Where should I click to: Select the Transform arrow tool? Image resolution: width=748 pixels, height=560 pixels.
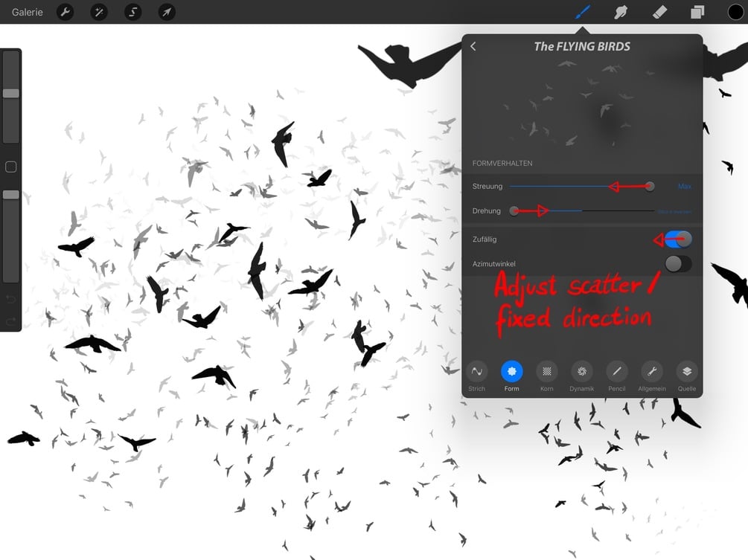[x=167, y=12]
